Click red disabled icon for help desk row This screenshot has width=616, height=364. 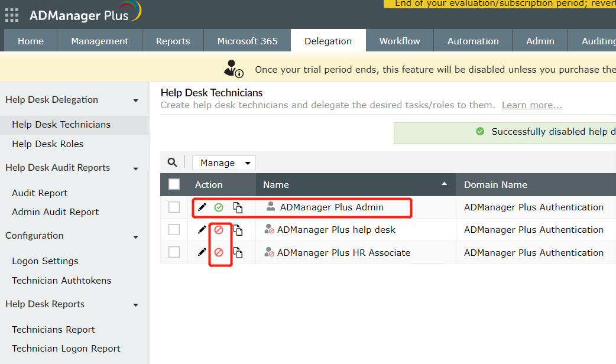pyautogui.click(x=219, y=230)
